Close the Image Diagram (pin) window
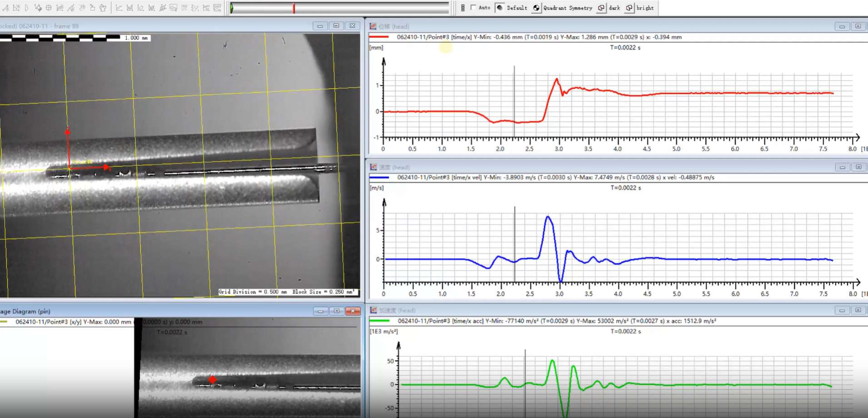 click(x=352, y=311)
